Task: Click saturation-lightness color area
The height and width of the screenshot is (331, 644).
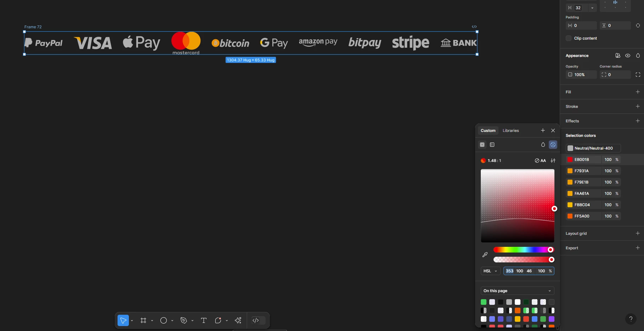Action: (518, 206)
